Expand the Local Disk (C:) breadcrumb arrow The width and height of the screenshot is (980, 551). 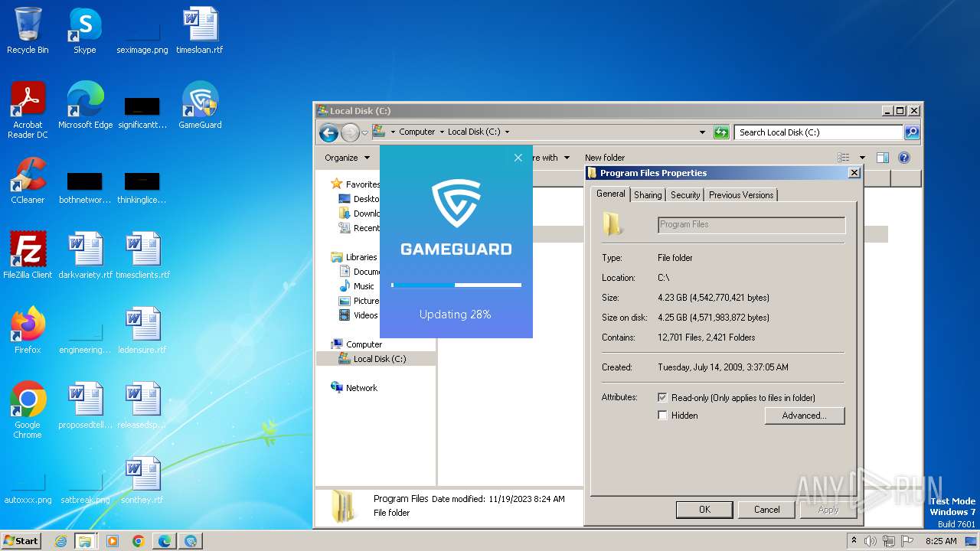[x=507, y=132]
